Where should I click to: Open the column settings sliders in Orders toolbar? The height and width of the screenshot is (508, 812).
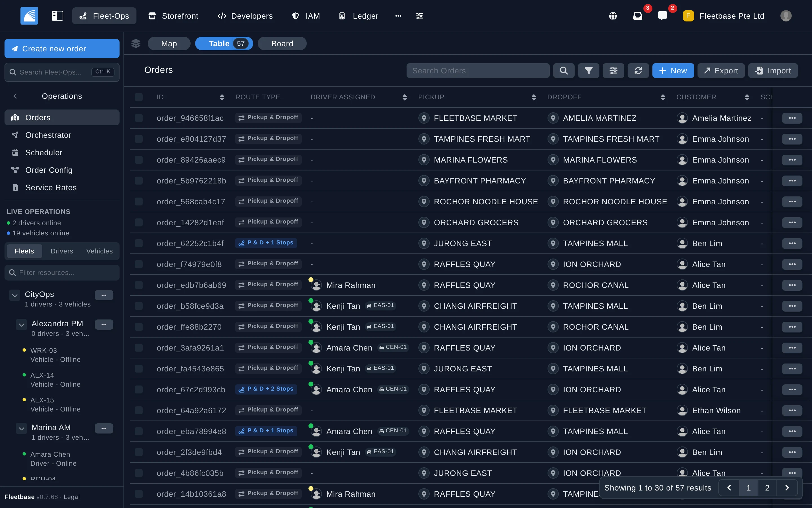click(x=613, y=71)
